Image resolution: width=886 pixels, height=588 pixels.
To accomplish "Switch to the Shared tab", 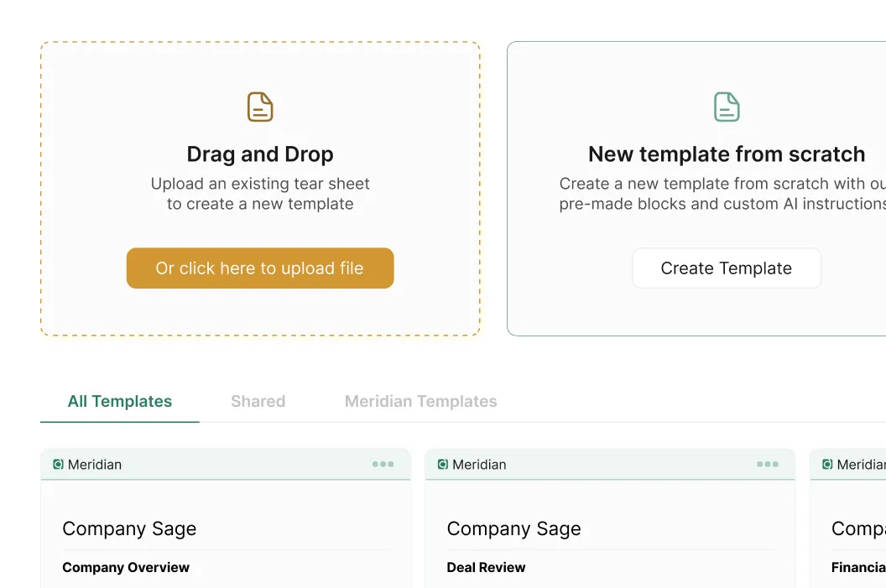I will point(258,401).
